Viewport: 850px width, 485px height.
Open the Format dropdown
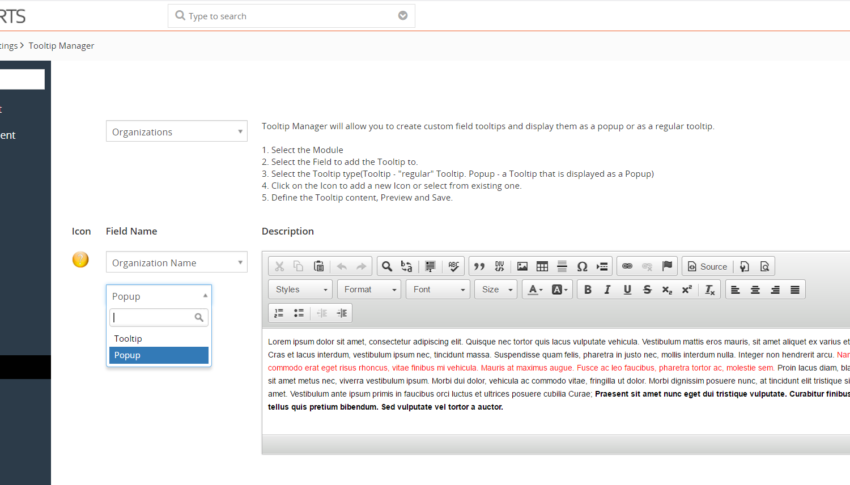coord(369,289)
